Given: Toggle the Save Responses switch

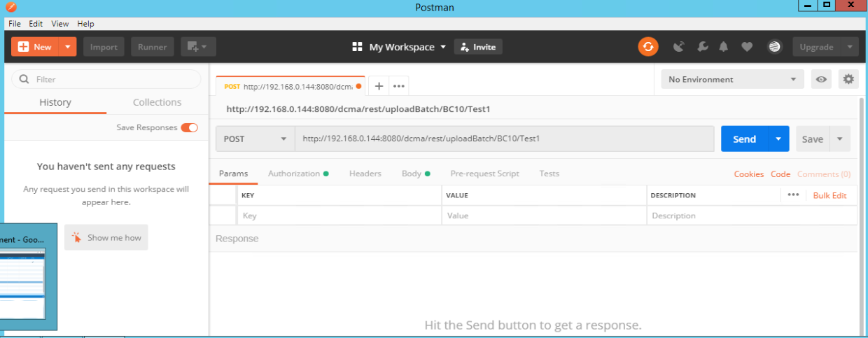Looking at the screenshot, I should [x=190, y=127].
